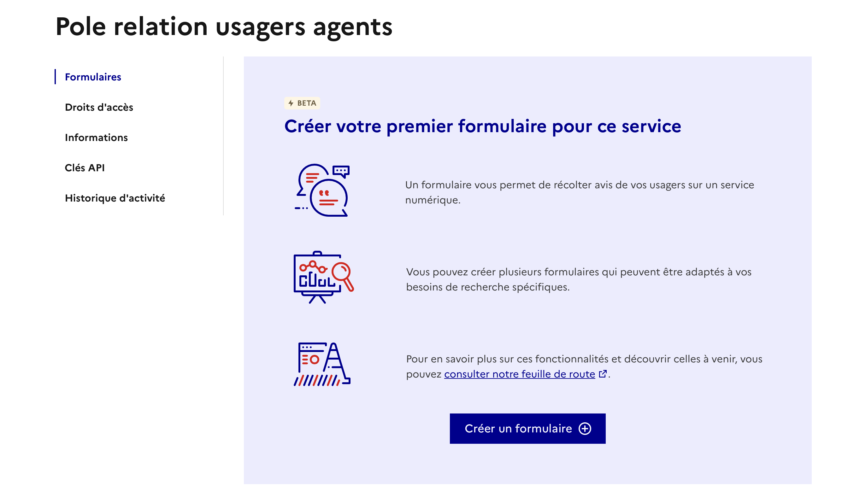Click the BETA badge label text
Screen dimensions: 866x504
click(x=307, y=103)
